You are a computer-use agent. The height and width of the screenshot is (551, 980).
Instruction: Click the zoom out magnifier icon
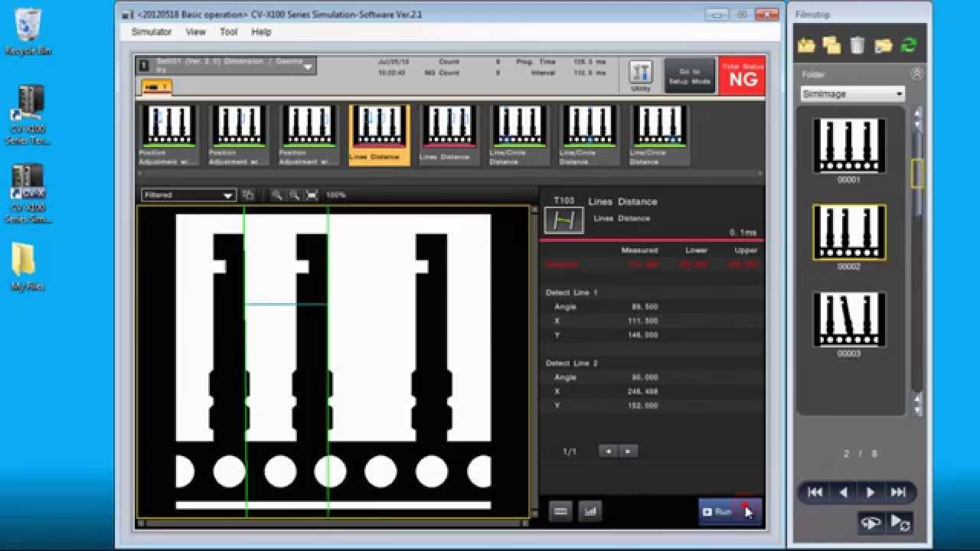[294, 195]
